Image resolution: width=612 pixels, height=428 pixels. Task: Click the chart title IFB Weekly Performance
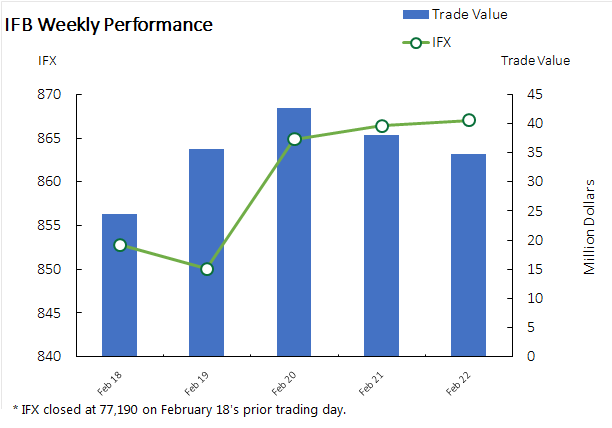(x=109, y=24)
